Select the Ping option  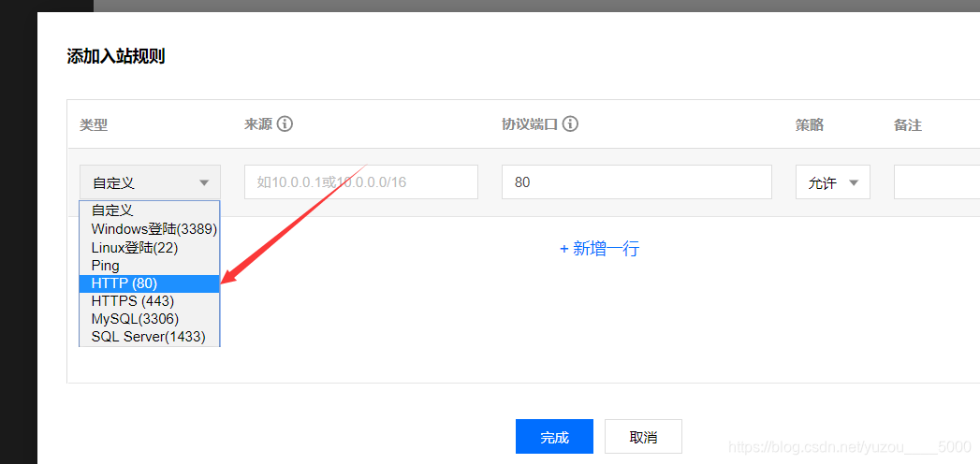(x=150, y=266)
